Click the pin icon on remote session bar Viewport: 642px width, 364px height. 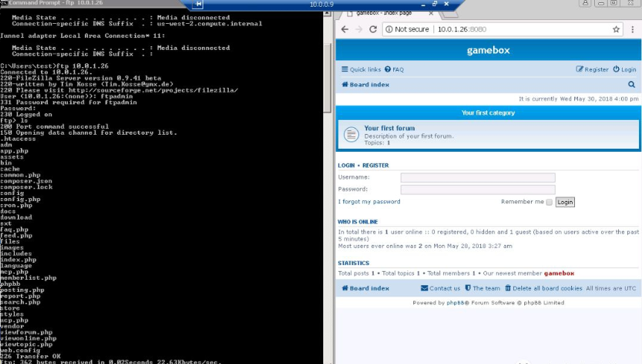[198, 4]
